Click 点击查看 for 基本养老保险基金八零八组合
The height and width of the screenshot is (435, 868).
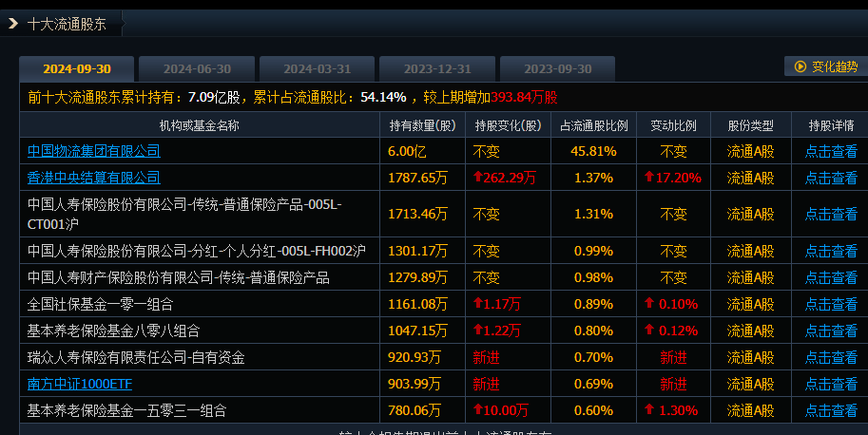click(x=831, y=331)
